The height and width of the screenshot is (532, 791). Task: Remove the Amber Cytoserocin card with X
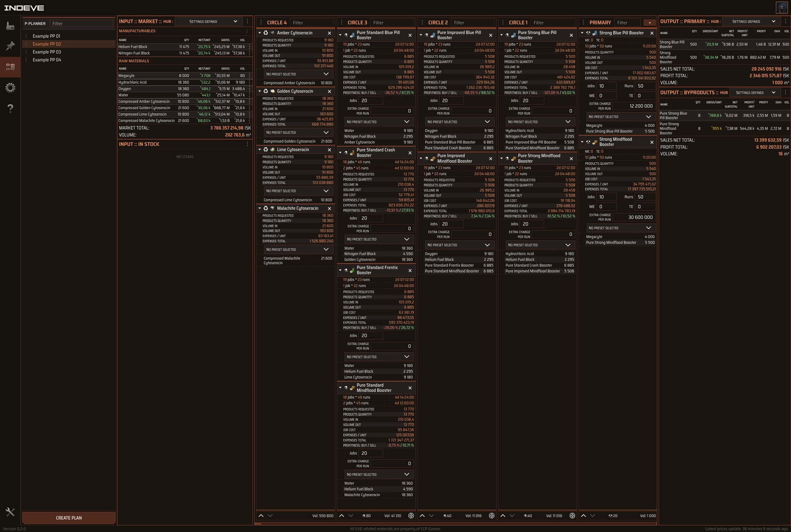tap(330, 33)
